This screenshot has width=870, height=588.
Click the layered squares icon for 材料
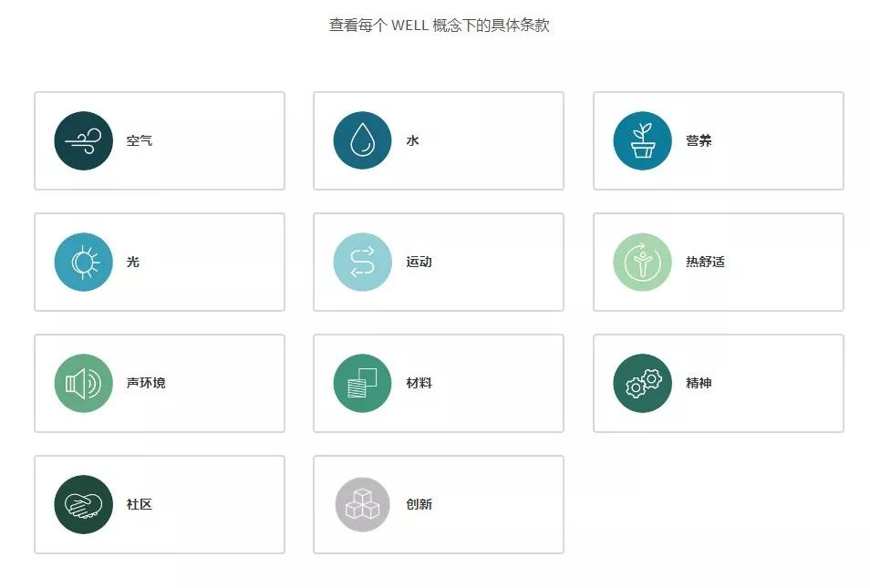(x=362, y=384)
